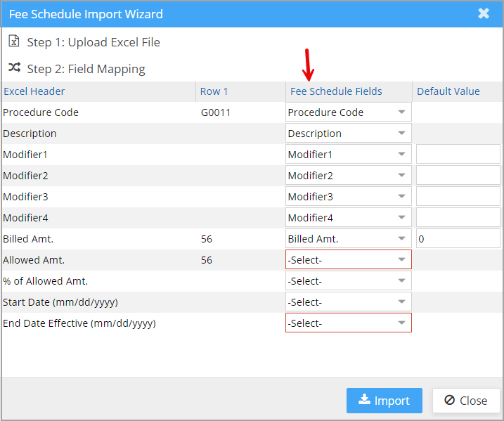Open the Procedure Code field dropdown
The width and height of the screenshot is (504, 421).
pos(349,112)
